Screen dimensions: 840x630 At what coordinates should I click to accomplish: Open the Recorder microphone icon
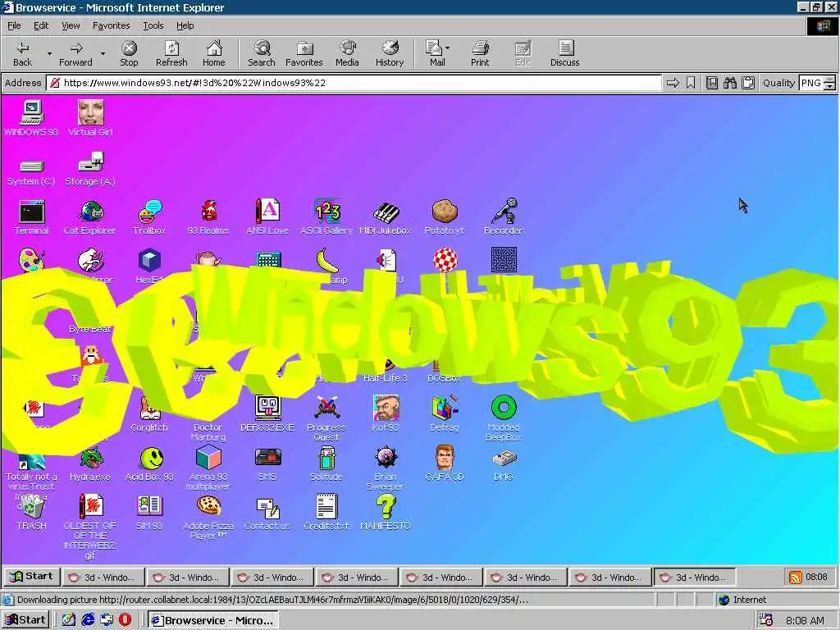tap(504, 217)
